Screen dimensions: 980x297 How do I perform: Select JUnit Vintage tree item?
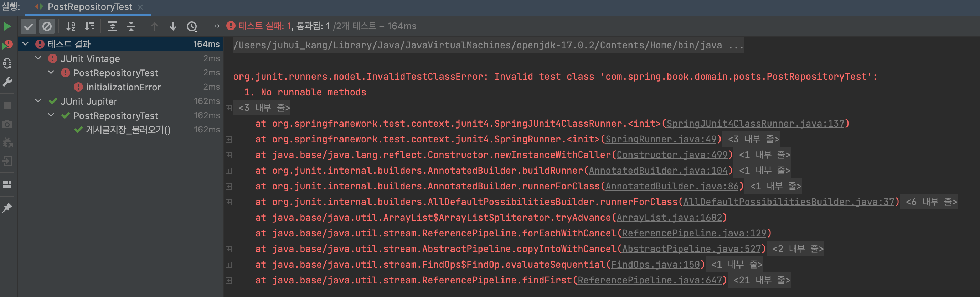pos(90,58)
